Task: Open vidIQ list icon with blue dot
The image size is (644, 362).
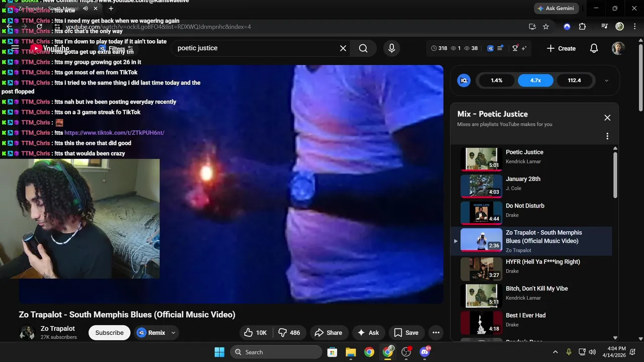Action: (501, 48)
